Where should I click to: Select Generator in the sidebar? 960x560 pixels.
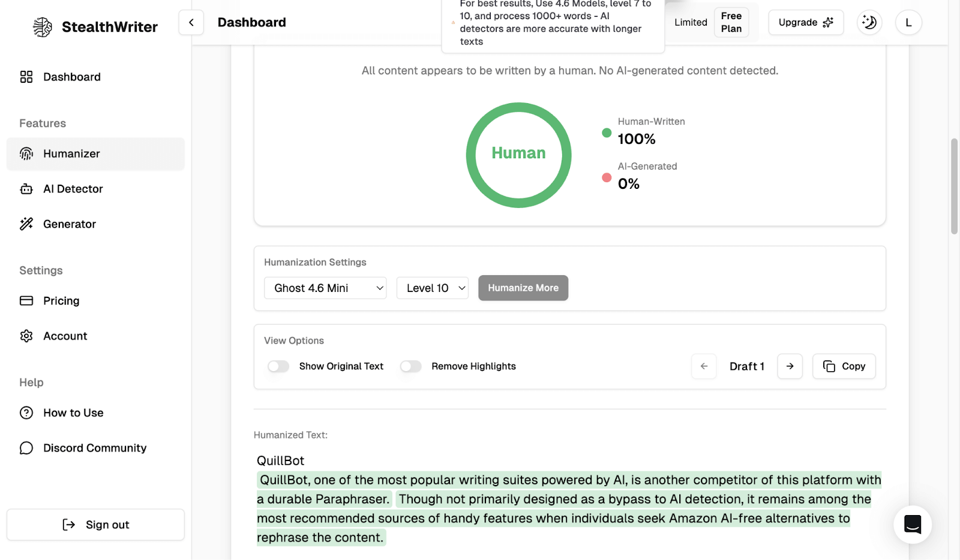coord(95,224)
